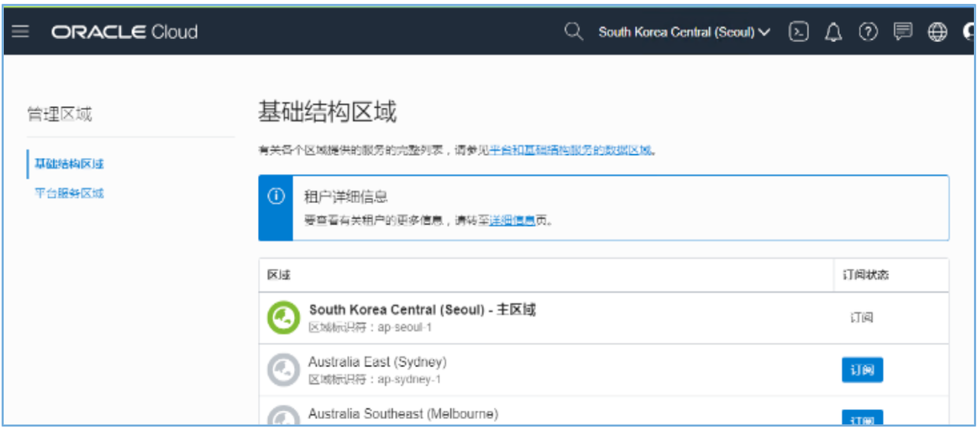Viewport: 980px width, 429px height.
Task: Select 平台服务区域 in the sidebar
Action: tap(69, 193)
